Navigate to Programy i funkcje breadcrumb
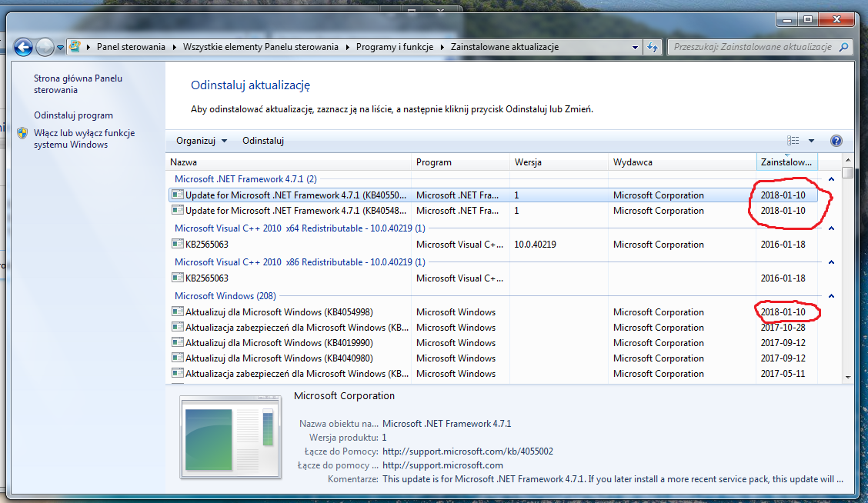868x503 pixels. (395, 47)
